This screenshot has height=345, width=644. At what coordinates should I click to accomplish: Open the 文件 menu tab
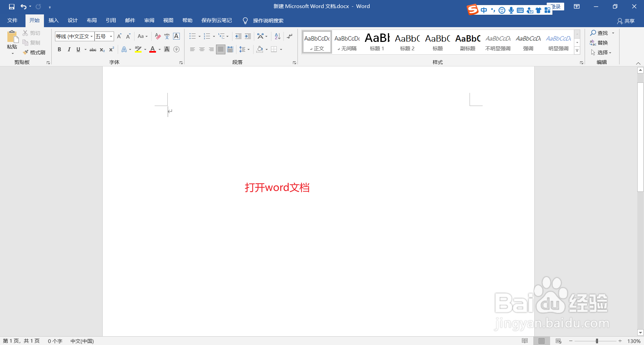12,20
